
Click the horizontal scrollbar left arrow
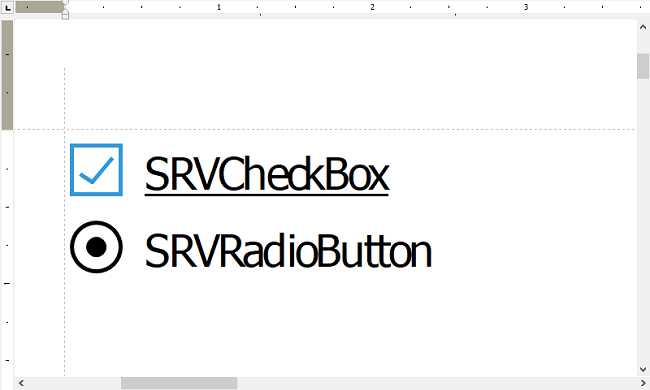(21, 383)
